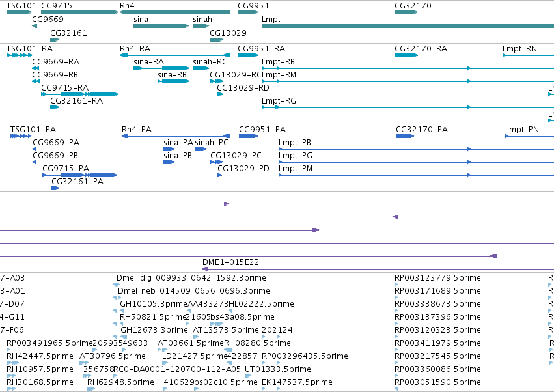Click the GH12673.3prime EST label

point(154,330)
